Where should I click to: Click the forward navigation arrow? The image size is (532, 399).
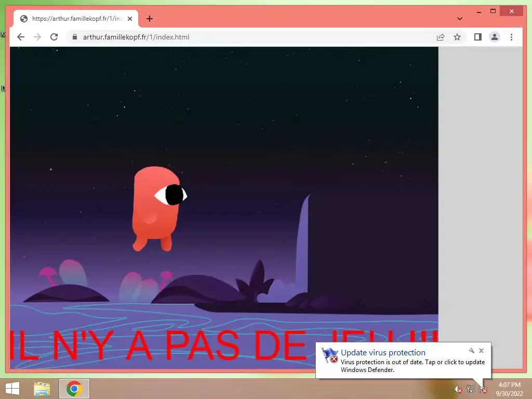tap(37, 37)
